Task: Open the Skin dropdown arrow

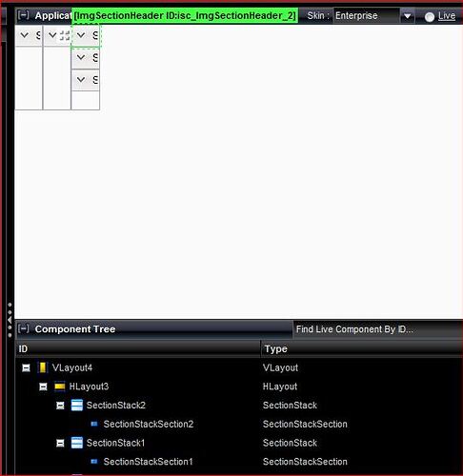Action: click(407, 16)
